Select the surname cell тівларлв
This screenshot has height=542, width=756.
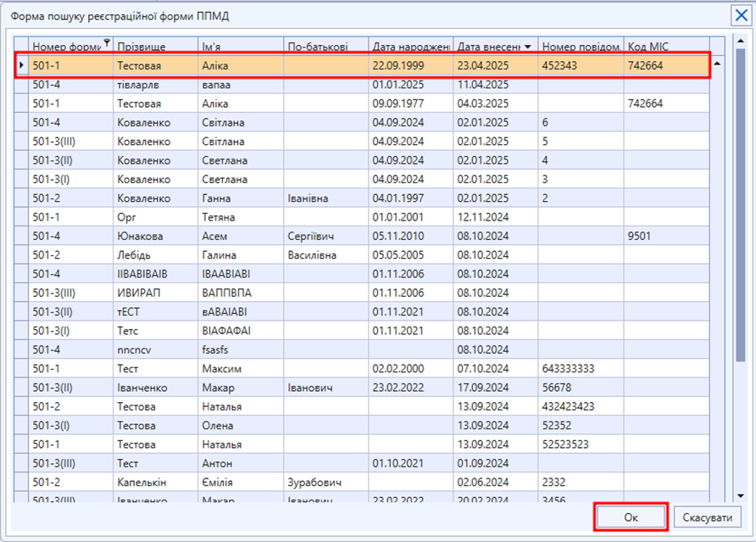pyautogui.click(x=155, y=85)
